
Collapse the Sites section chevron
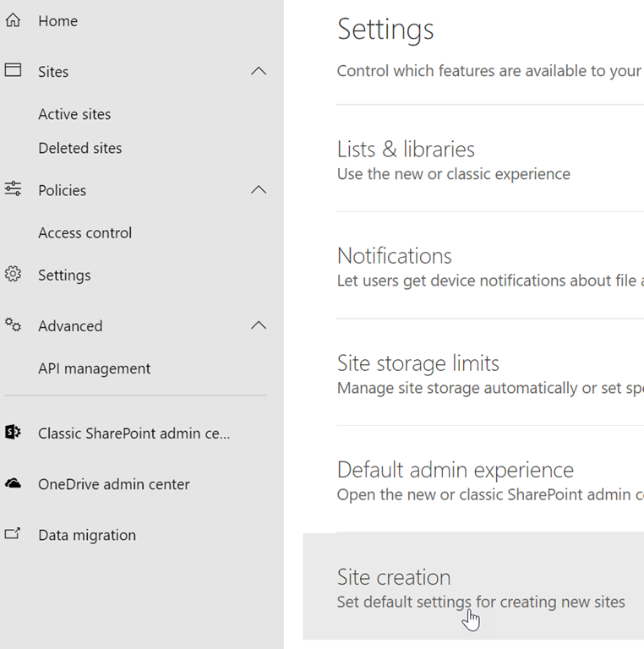pyautogui.click(x=259, y=72)
